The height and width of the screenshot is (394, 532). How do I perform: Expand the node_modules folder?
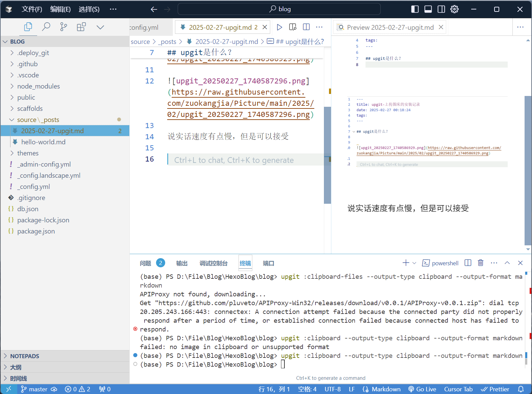point(65,86)
